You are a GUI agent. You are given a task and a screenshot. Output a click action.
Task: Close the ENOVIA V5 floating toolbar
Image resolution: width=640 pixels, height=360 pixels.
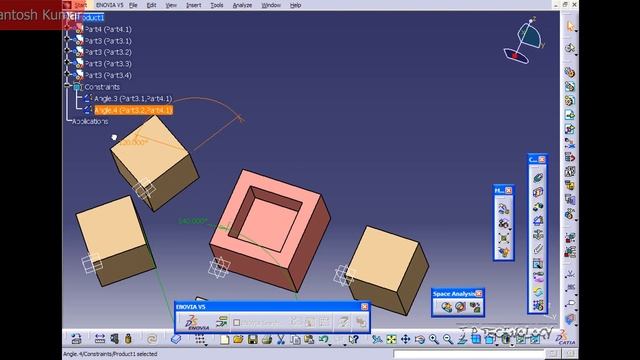click(364, 307)
